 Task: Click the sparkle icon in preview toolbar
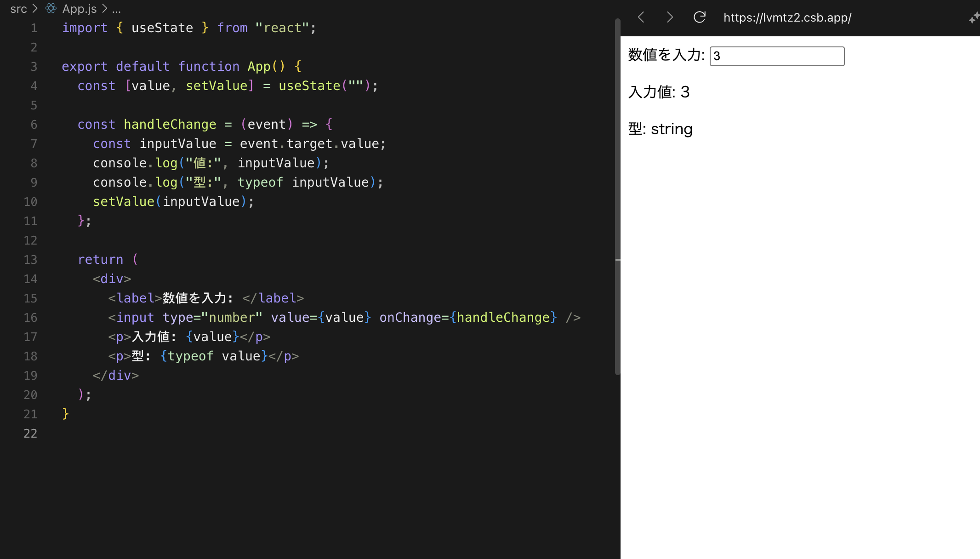click(x=974, y=18)
